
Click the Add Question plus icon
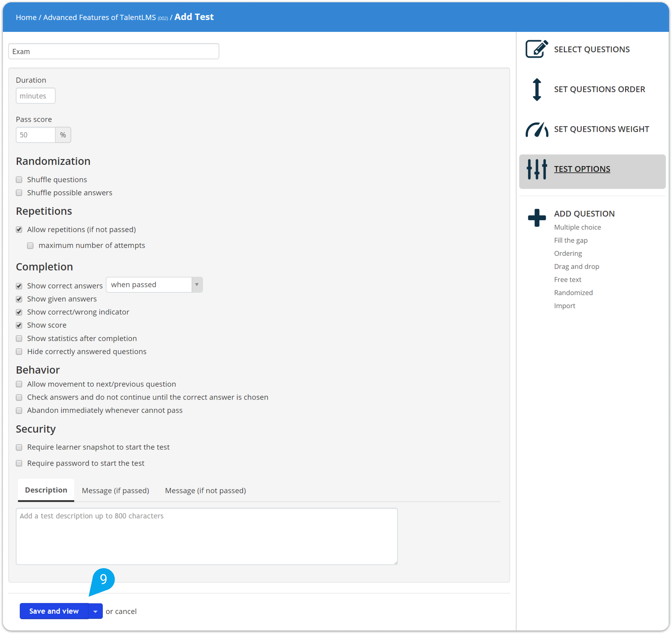tap(536, 218)
